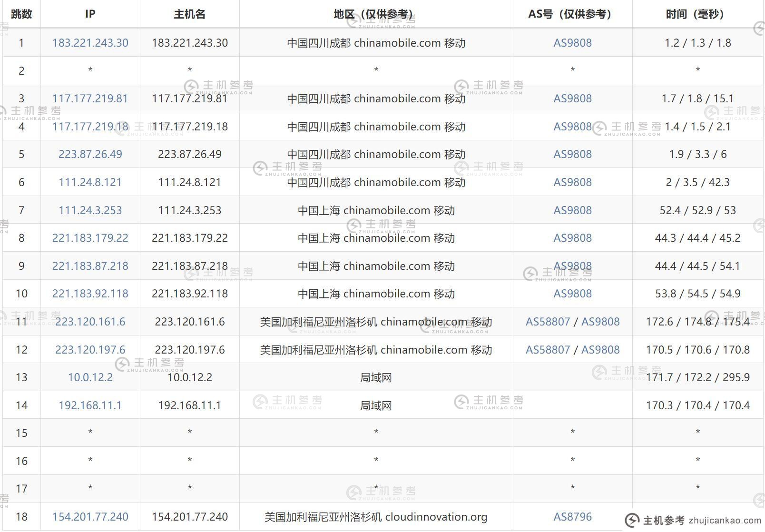
Task: Click AS9808 link in hop 3 row
Action: coord(572,99)
